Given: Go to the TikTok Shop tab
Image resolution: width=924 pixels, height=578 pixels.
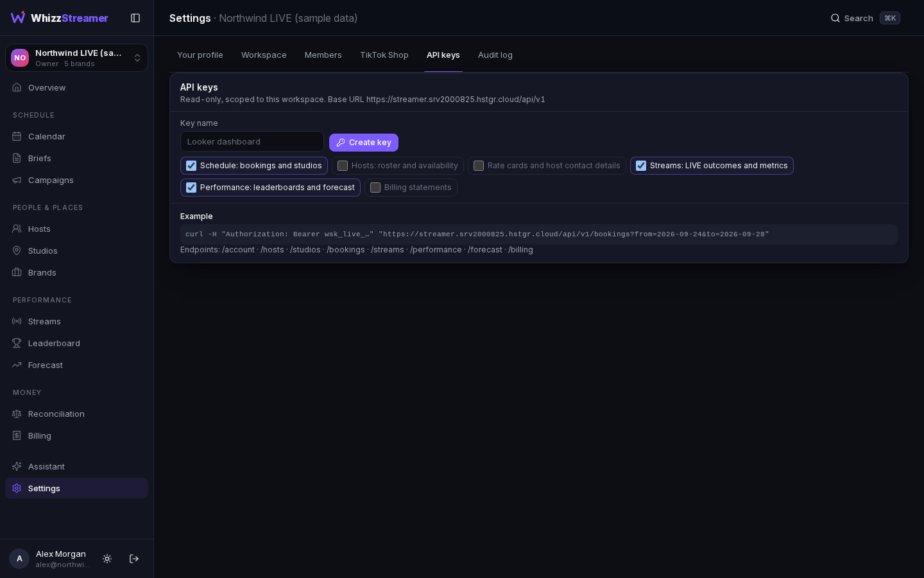Looking at the screenshot, I should tap(384, 55).
